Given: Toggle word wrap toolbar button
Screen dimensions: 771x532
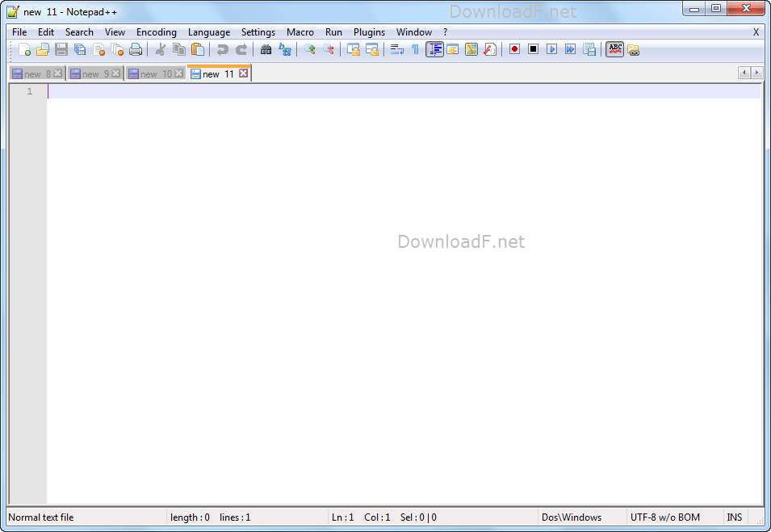Looking at the screenshot, I should (x=397, y=49).
